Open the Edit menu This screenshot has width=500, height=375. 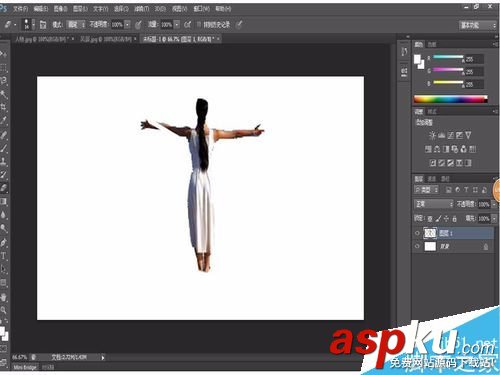click(41, 9)
